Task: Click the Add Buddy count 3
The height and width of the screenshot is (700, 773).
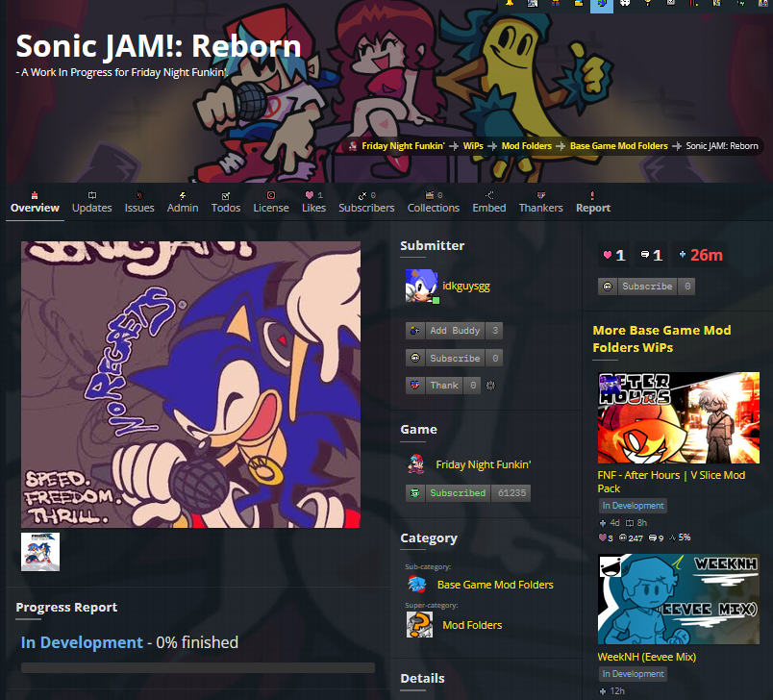Action: pos(495,330)
